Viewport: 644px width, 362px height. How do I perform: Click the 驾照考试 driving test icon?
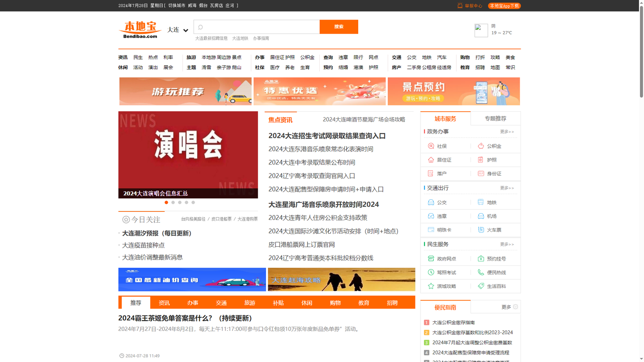tap(431, 272)
